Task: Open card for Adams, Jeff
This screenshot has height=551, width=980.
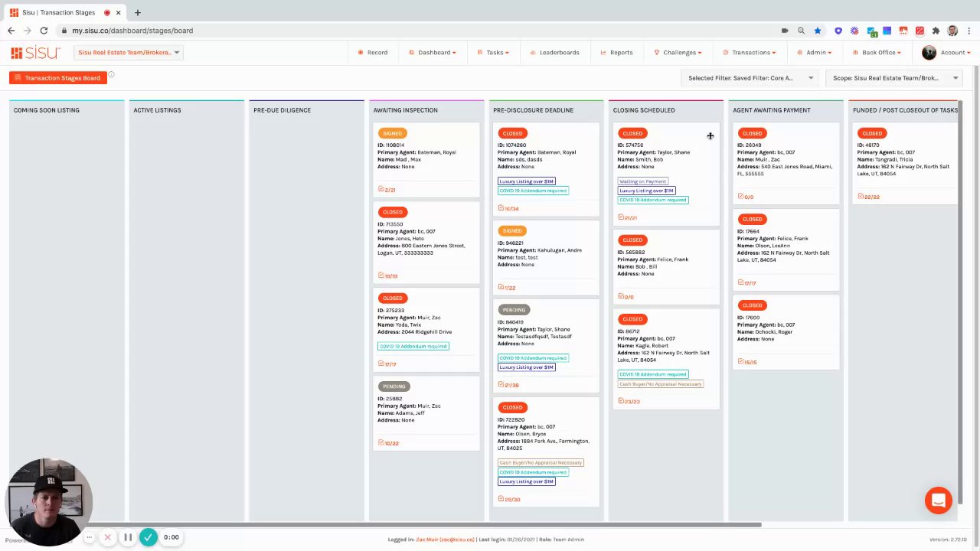Action: tap(426, 415)
